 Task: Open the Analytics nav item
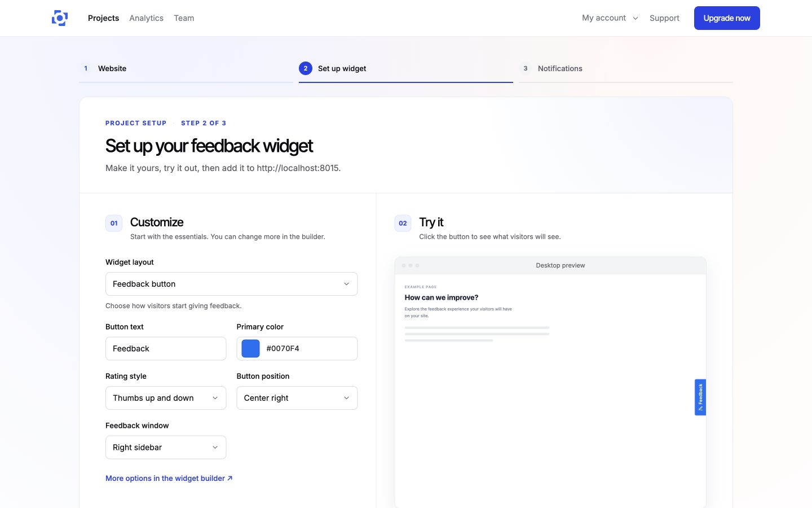coord(147,18)
